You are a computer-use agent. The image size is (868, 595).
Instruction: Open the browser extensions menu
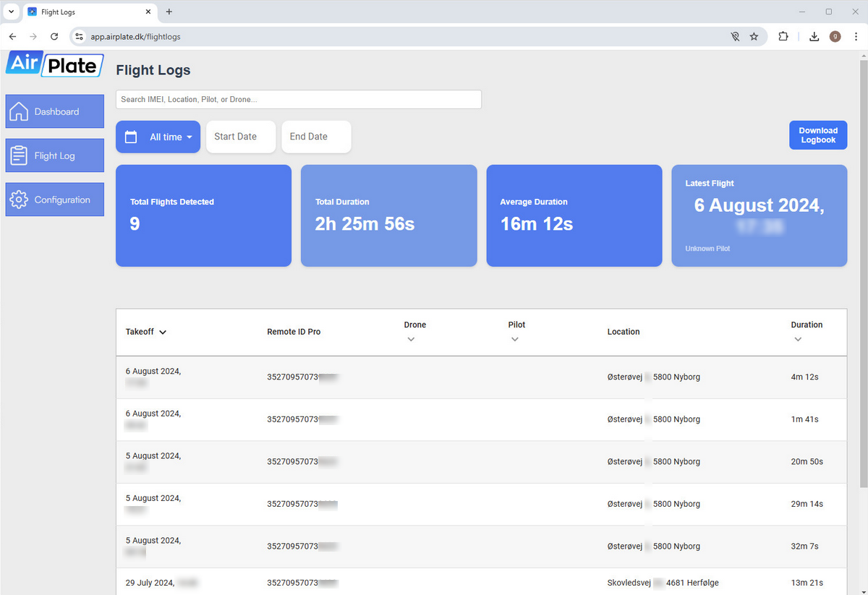[x=783, y=36]
